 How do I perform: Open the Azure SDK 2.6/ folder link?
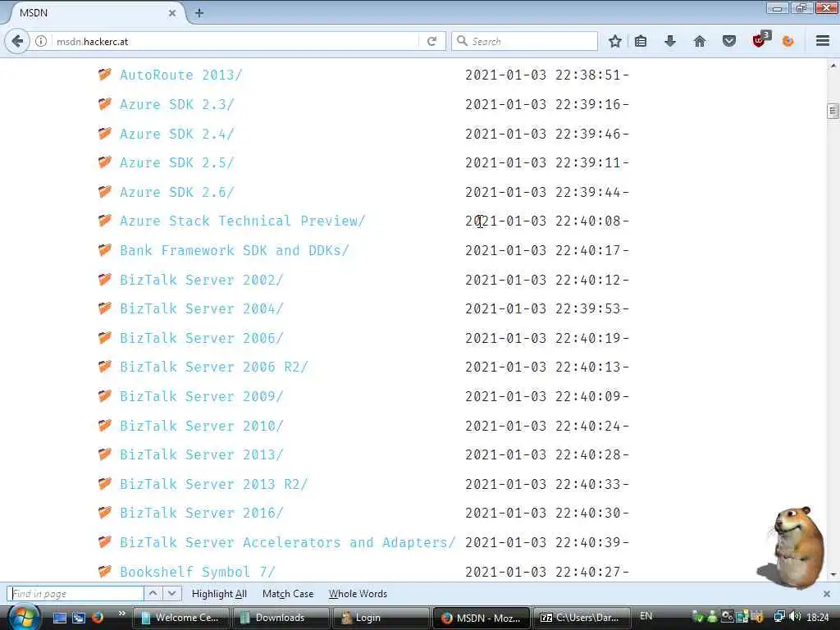pyautogui.click(x=177, y=192)
